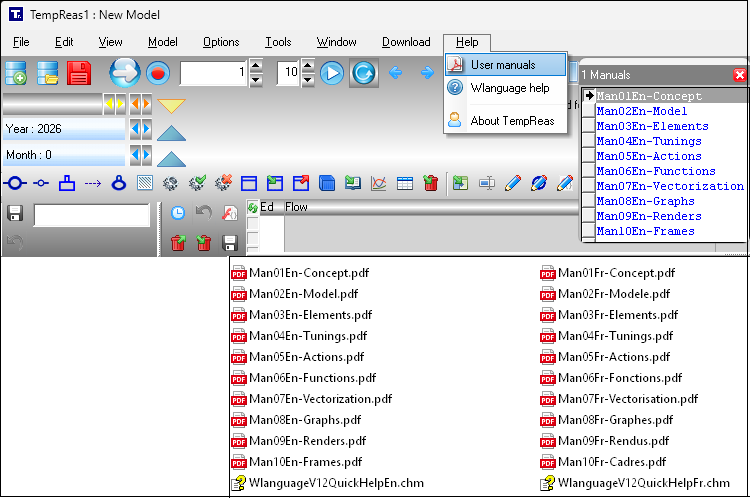Viewport: 750px width, 498px height.
Task: Click the circular reload arrow button
Action: click(x=364, y=73)
